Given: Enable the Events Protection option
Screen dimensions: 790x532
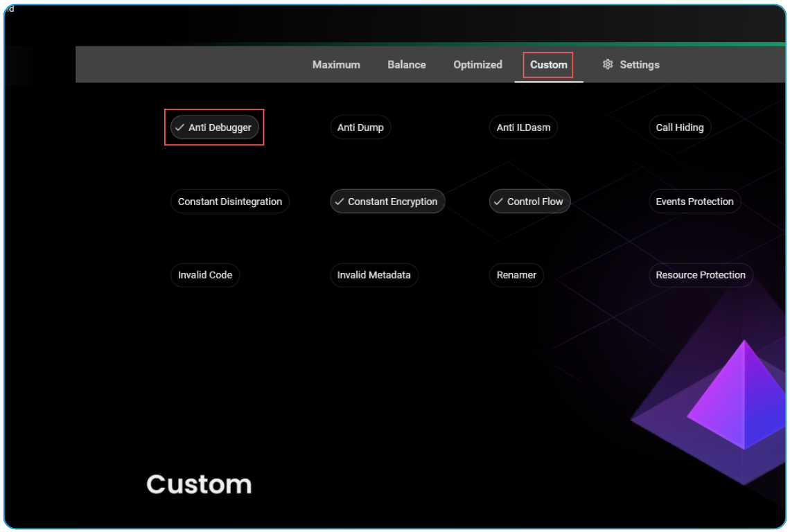Looking at the screenshot, I should tap(694, 201).
